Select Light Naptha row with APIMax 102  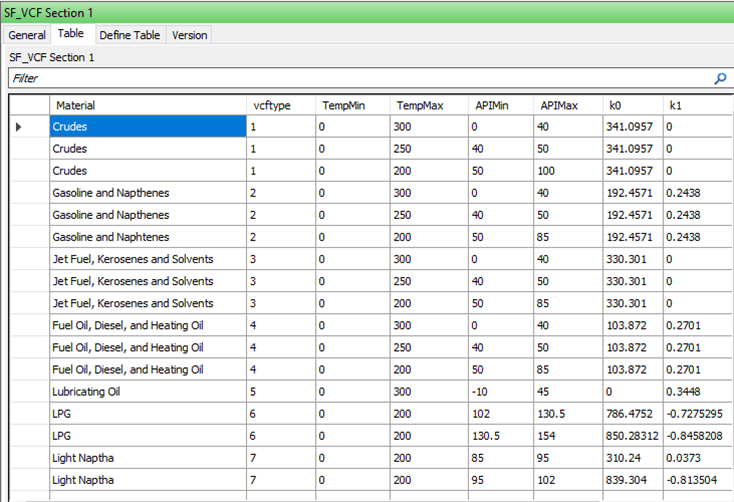pyautogui.click(x=148, y=480)
